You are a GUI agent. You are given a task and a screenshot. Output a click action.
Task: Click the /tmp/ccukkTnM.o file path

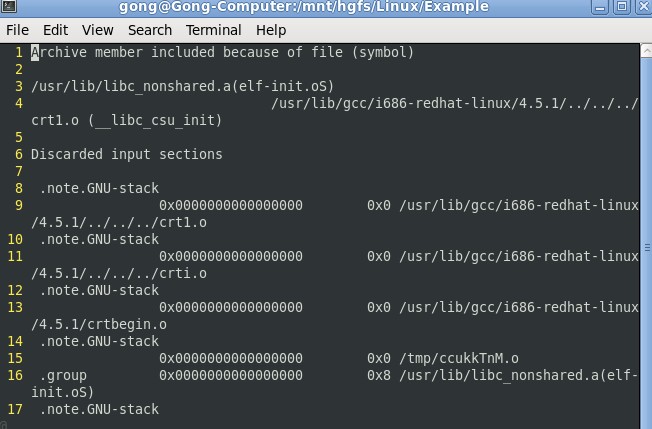pos(459,358)
